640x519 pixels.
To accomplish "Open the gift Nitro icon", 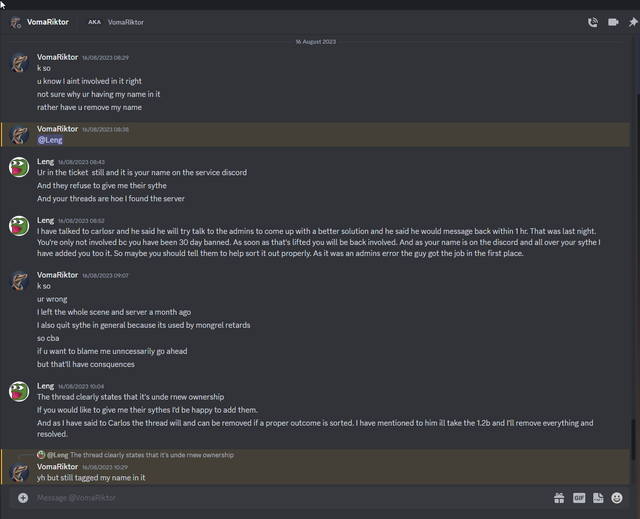I will [x=559, y=498].
